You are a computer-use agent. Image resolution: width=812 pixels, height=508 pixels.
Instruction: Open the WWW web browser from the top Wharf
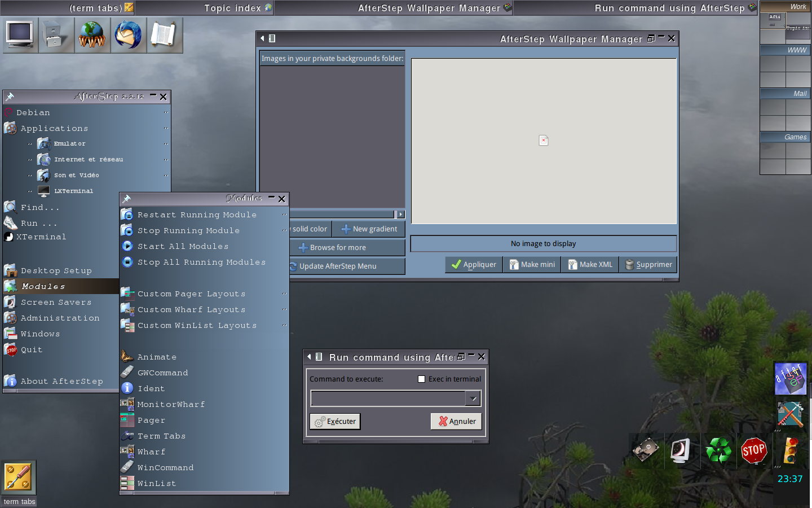click(92, 35)
